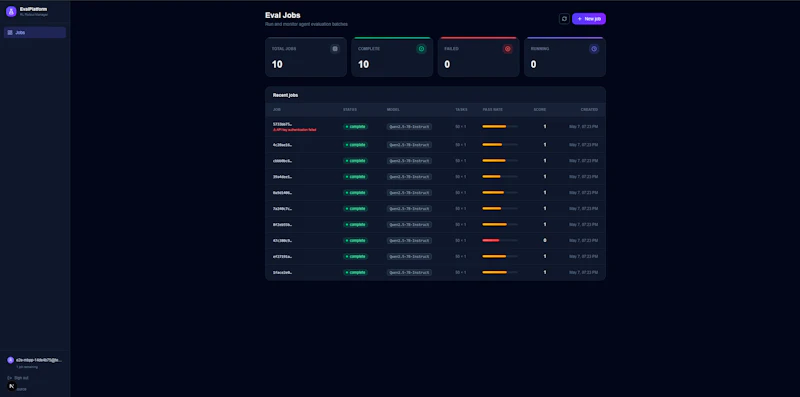Click the EvalPlatform flask logo icon
The height and width of the screenshot is (397, 800).
[x=11, y=11]
